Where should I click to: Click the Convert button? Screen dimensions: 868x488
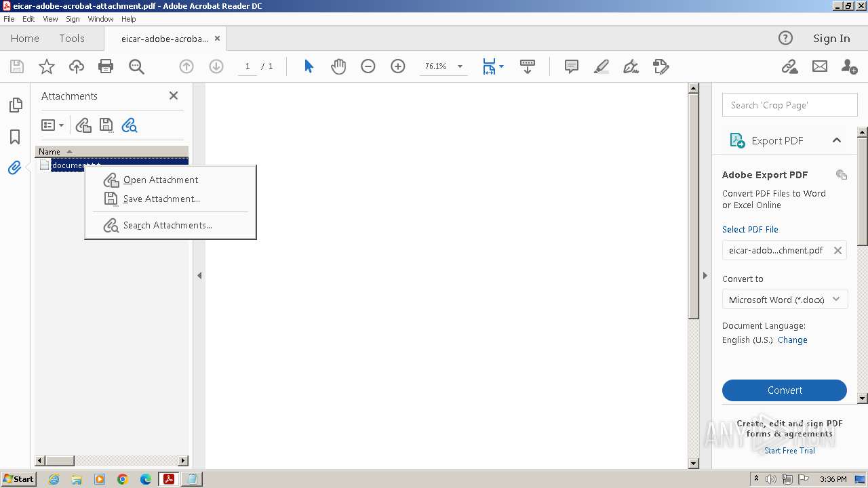pyautogui.click(x=785, y=390)
